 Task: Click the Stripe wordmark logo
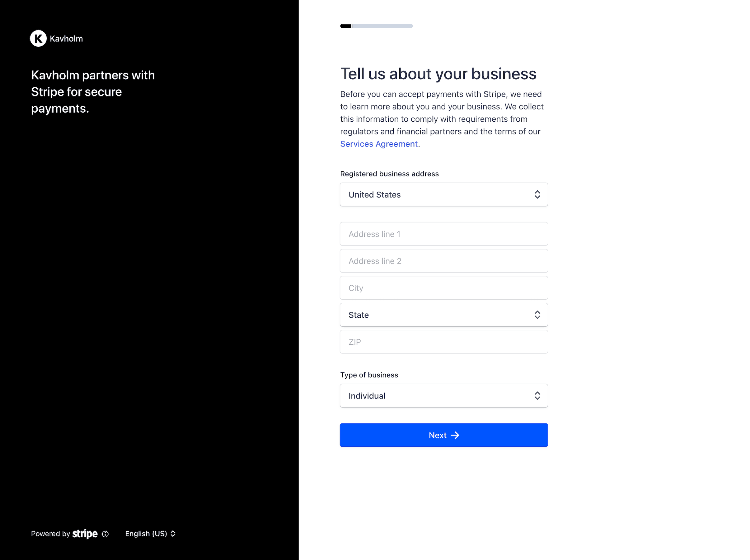coord(85,534)
